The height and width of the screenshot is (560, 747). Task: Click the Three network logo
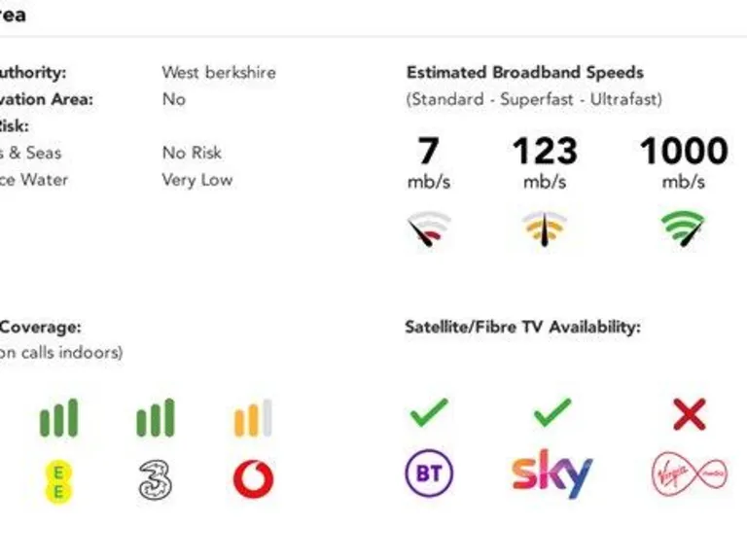156,479
